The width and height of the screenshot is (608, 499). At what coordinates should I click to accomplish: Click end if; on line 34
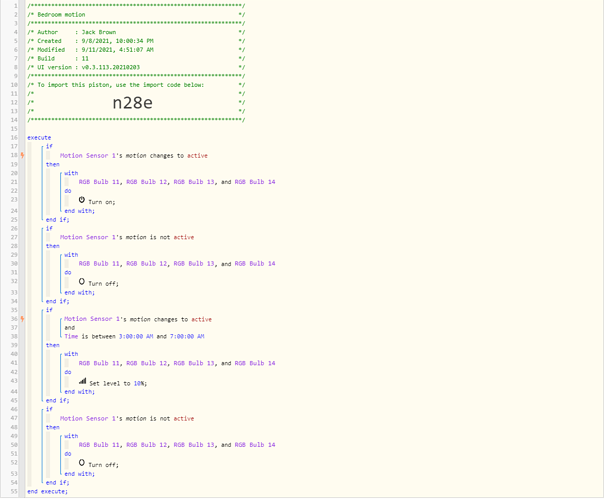[58, 301]
